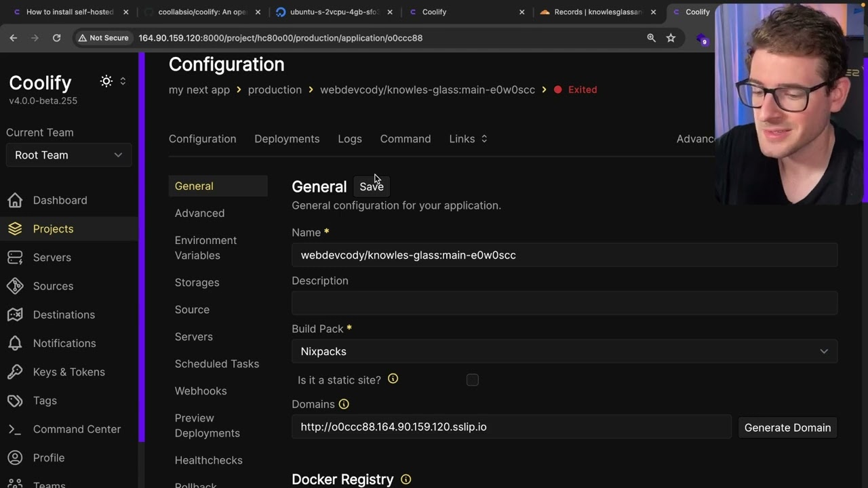Switch to Records knowlesglass browser tab
The width and height of the screenshot is (868, 488).
597,12
